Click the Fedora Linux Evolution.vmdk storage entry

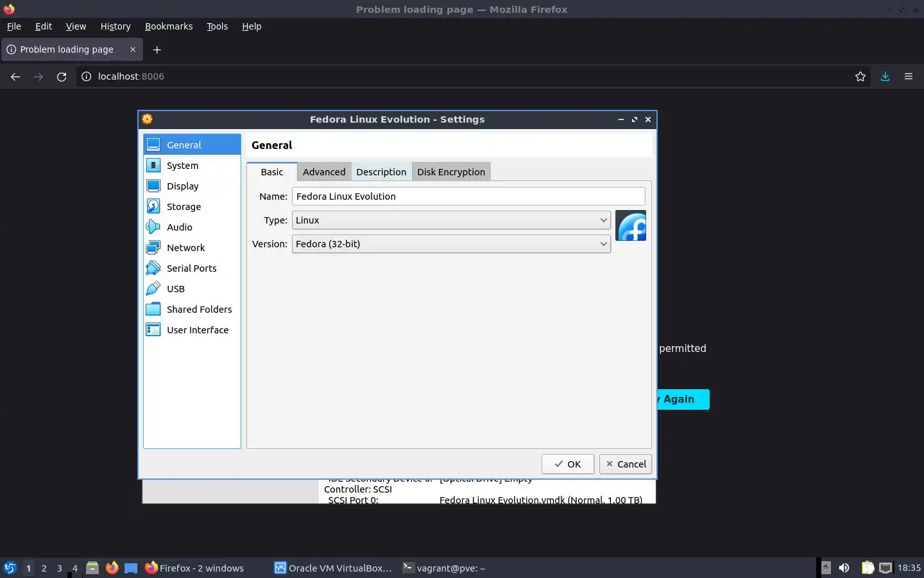pyautogui.click(x=541, y=500)
